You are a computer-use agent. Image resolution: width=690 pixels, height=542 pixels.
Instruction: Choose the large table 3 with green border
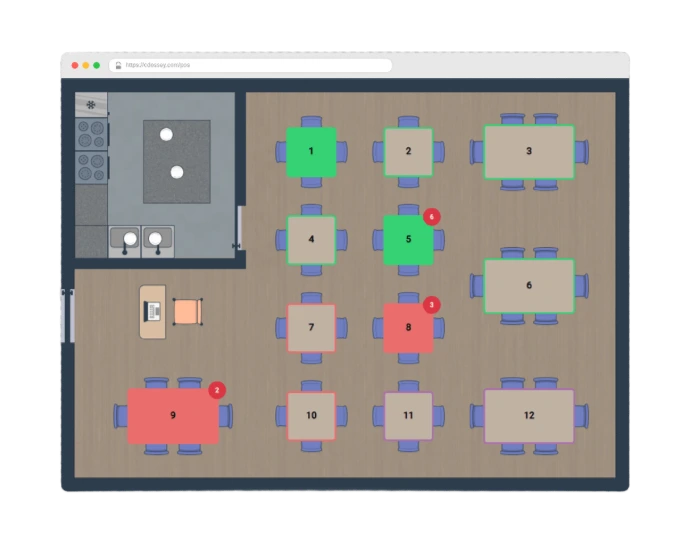point(529,152)
